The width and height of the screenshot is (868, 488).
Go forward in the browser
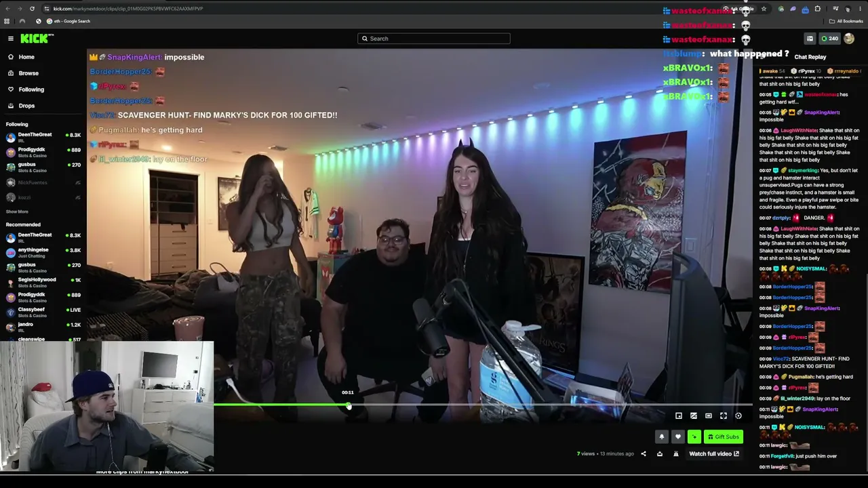click(20, 9)
